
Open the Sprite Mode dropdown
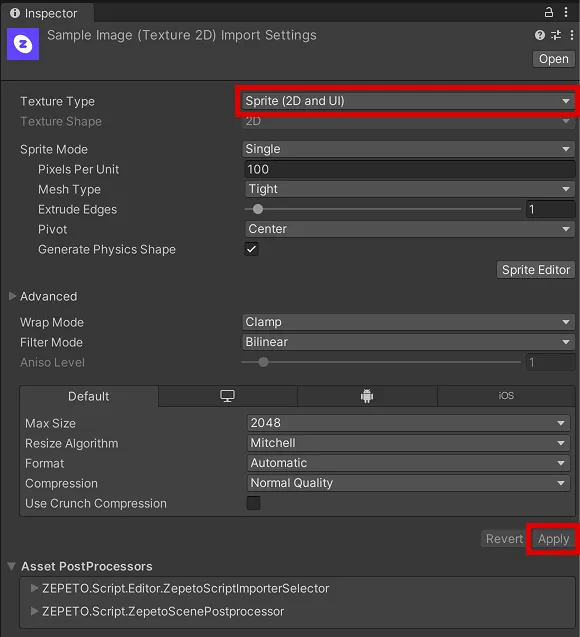click(408, 149)
